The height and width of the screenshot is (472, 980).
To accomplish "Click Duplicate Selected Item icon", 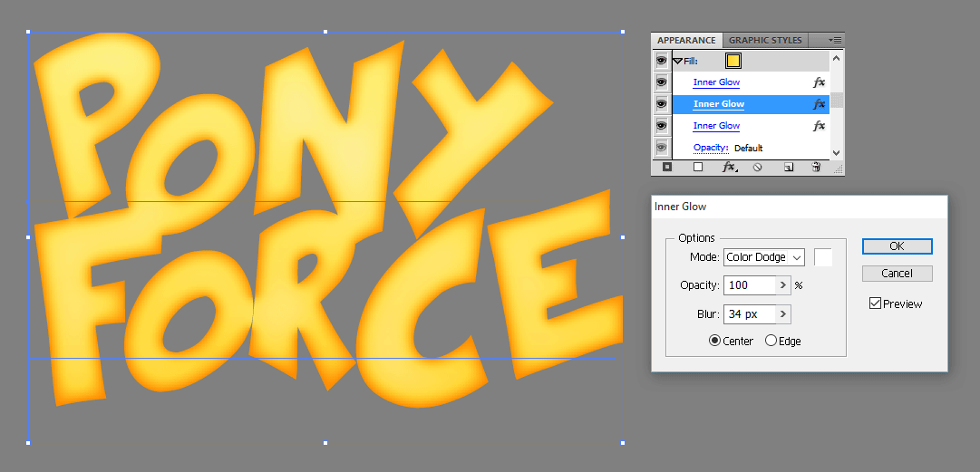I will tap(788, 168).
